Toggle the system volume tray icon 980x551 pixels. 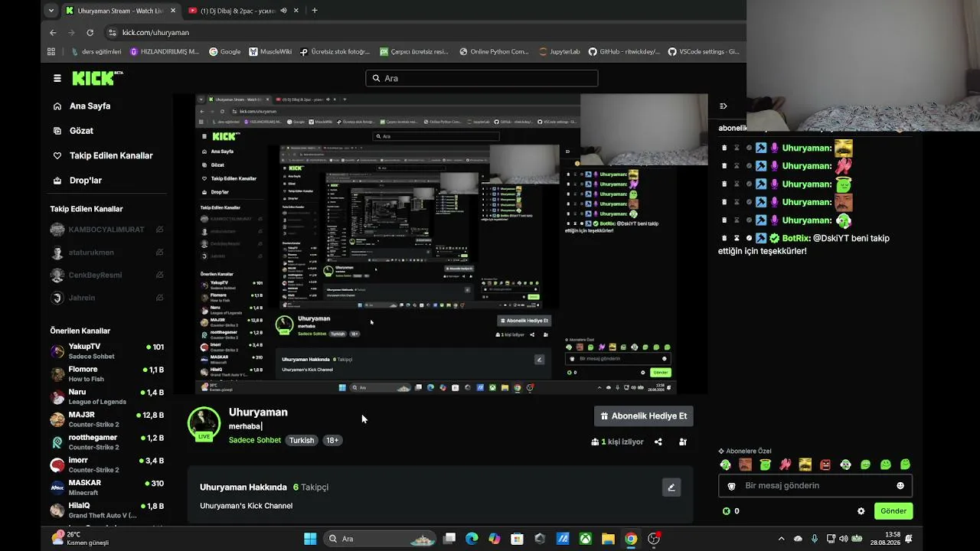pyautogui.click(x=844, y=539)
